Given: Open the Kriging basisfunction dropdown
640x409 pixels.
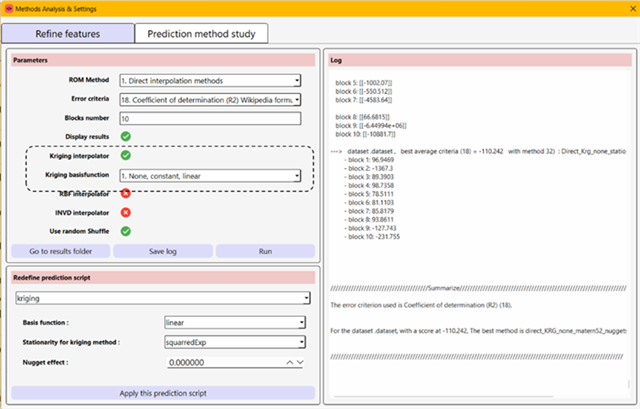Looking at the screenshot, I should [210, 176].
